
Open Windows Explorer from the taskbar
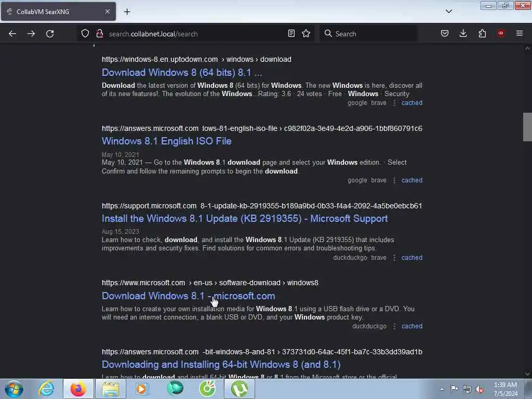[111, 389]
